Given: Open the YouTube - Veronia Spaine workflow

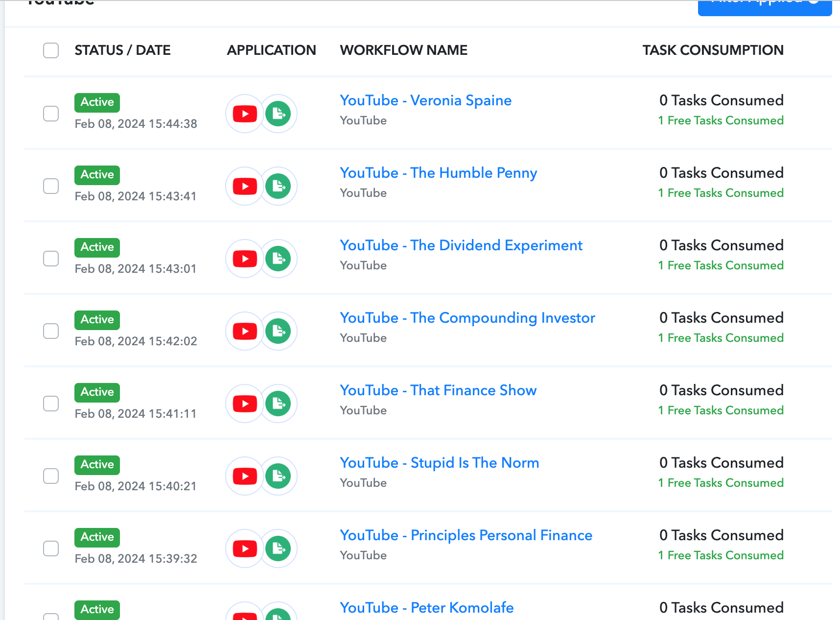Looking at the screenshot, I should click(426, 100).
